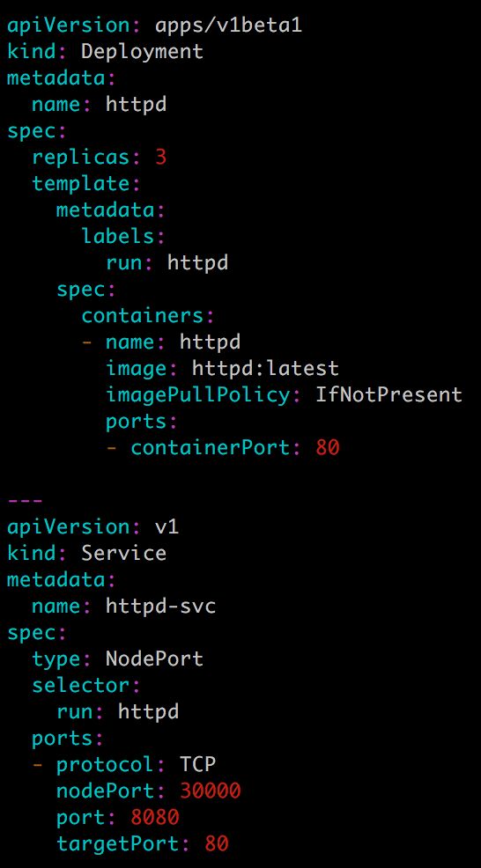Click the labels key in the template metadata

tap(117, 237)
